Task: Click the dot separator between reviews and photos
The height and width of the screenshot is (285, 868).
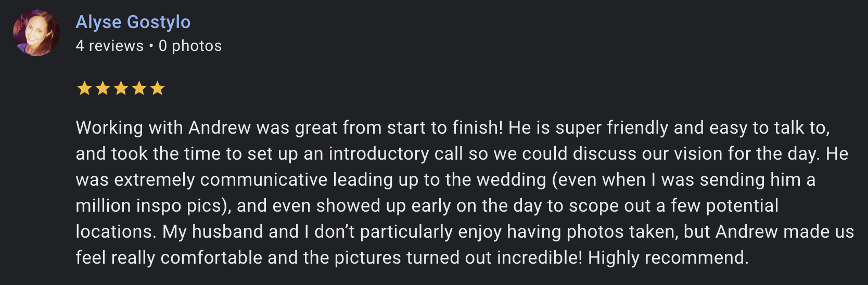Action: click(x=151, y=46)
